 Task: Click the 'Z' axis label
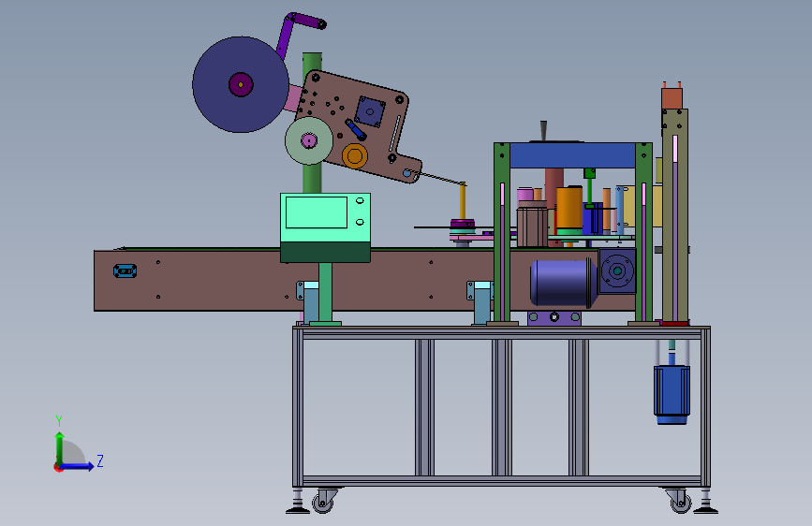click(100, 460)
